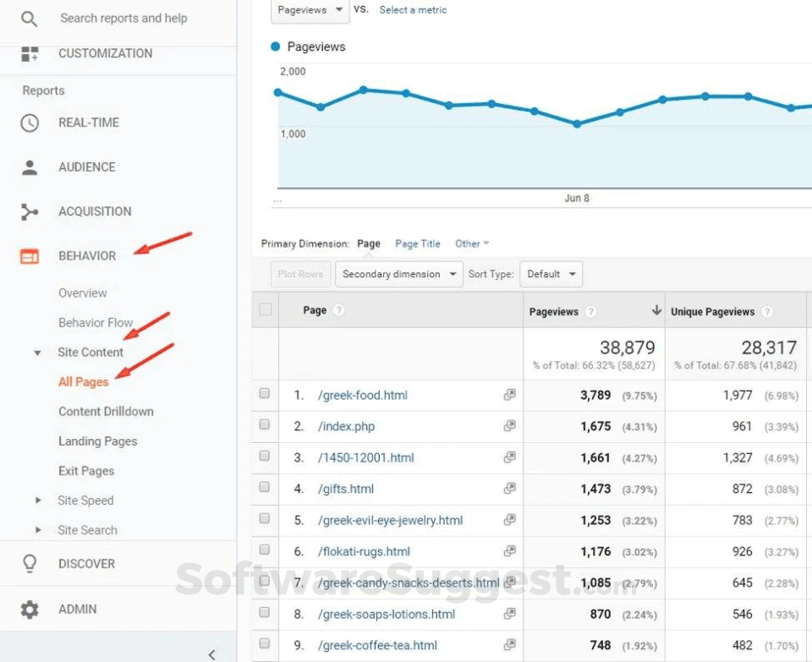Image resolution: width=812 pixels, height=662 pixels.
Task: Open the Landing Pages report
Action: pos(97,441)
